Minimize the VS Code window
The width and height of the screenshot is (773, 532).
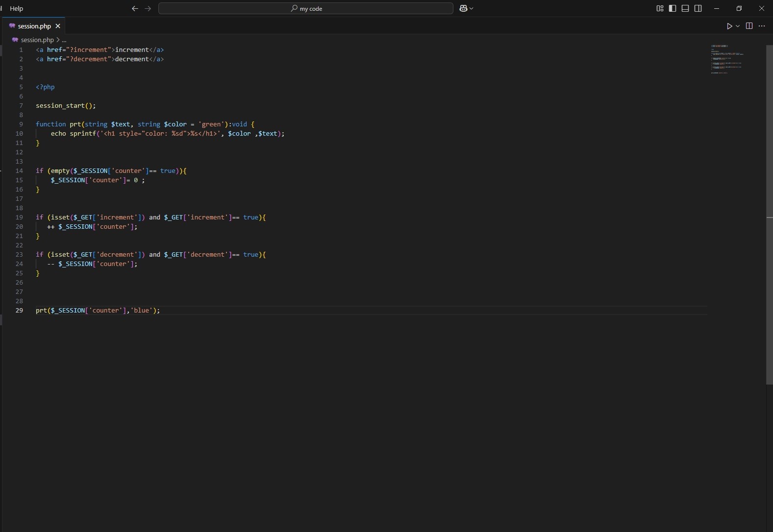[717, 8]
